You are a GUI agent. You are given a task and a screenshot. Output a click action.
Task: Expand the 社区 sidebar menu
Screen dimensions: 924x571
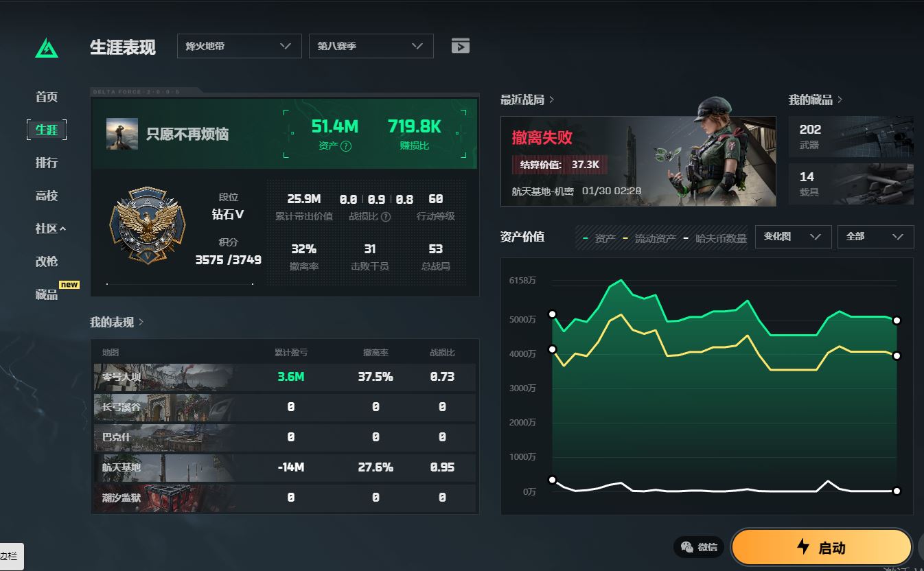(50, 229)
